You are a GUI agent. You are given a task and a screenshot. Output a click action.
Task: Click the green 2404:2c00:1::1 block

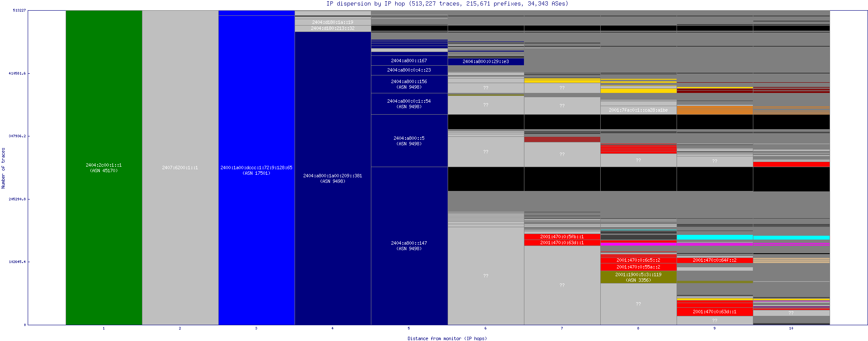(x=104, y=168)
